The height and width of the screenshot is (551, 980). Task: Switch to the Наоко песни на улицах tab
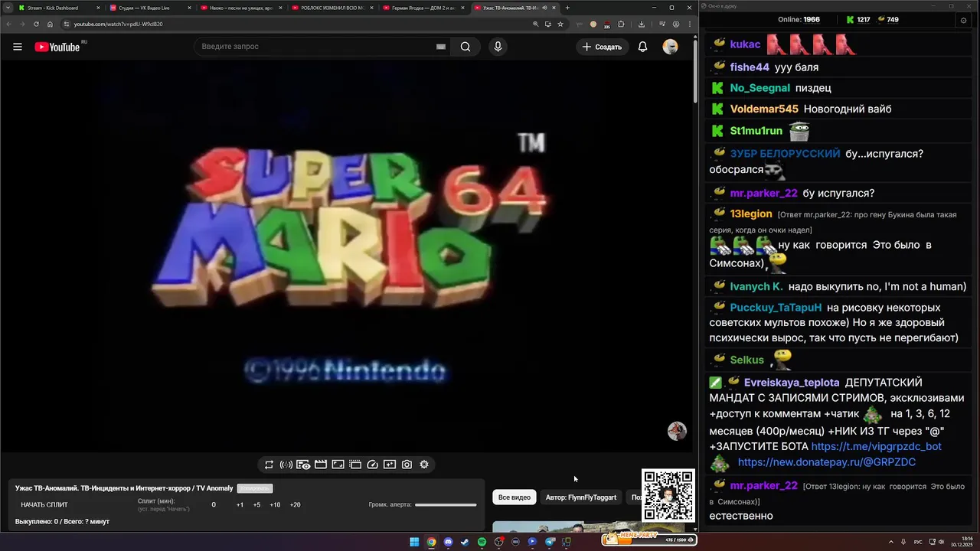pyautogui.click(x=240, y=8)
